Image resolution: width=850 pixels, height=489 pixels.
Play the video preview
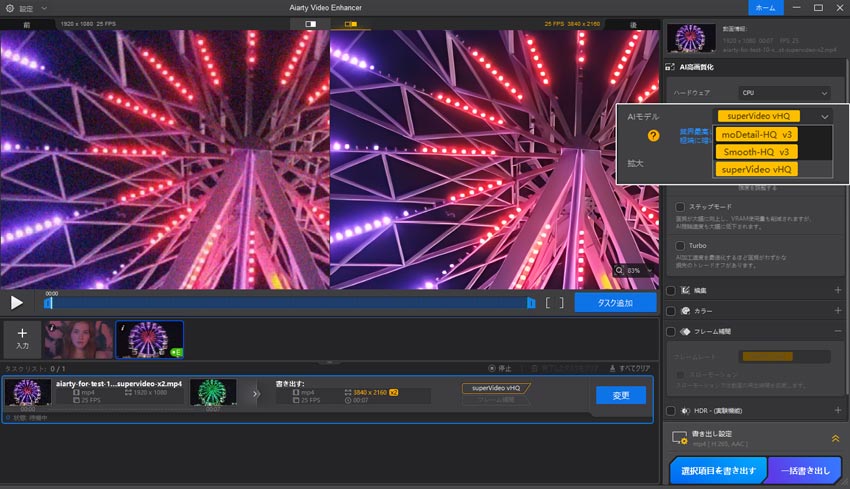coord(17,303)
